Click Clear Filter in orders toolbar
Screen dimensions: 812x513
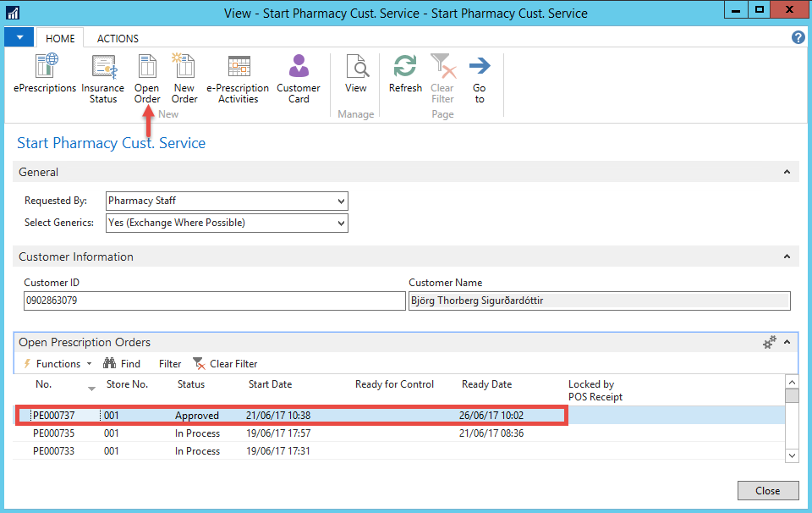tap(225, 364)
